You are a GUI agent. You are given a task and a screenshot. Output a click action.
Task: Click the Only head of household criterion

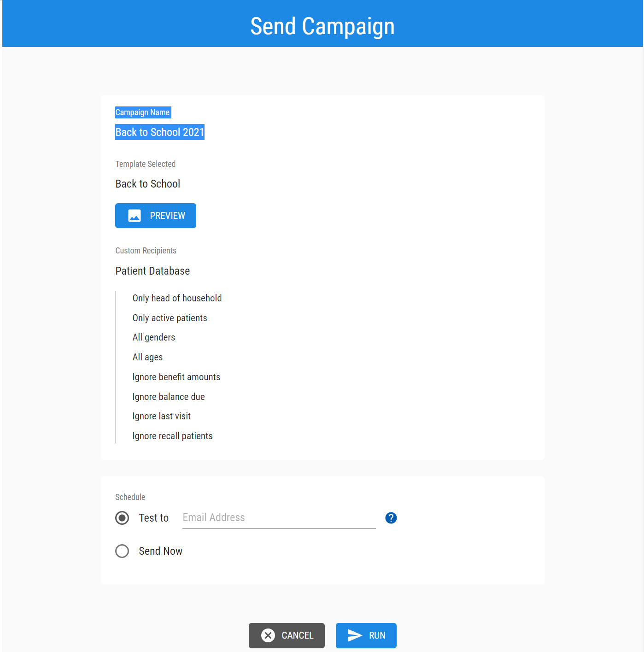coord(177,298)
